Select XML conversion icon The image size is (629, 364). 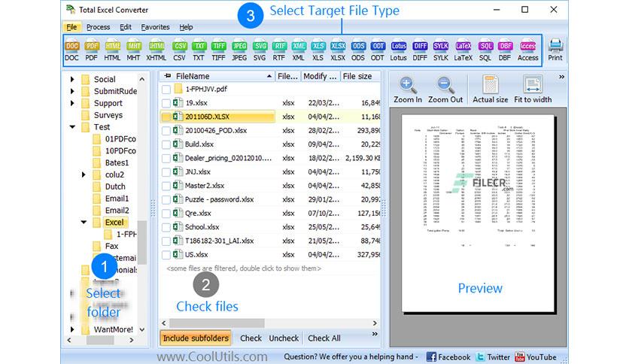pos(299,51)
